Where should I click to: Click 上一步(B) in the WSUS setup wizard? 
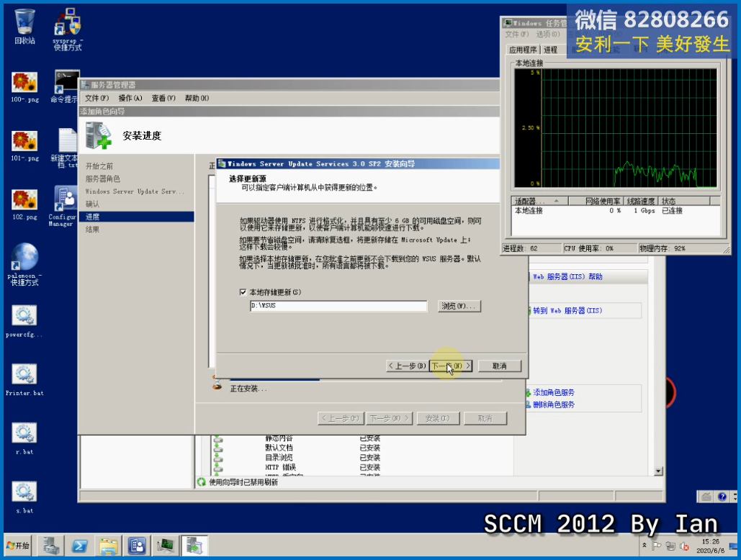[407, 366]
